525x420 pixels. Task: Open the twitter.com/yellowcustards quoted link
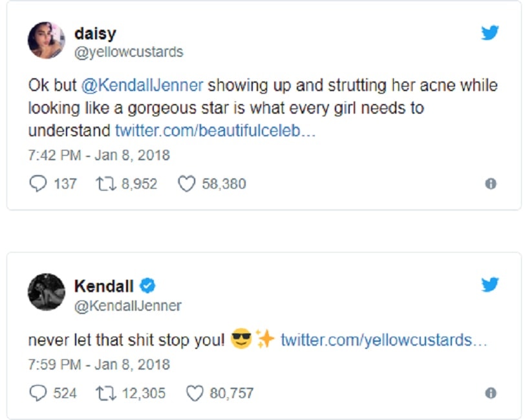[x=383, y=340]
